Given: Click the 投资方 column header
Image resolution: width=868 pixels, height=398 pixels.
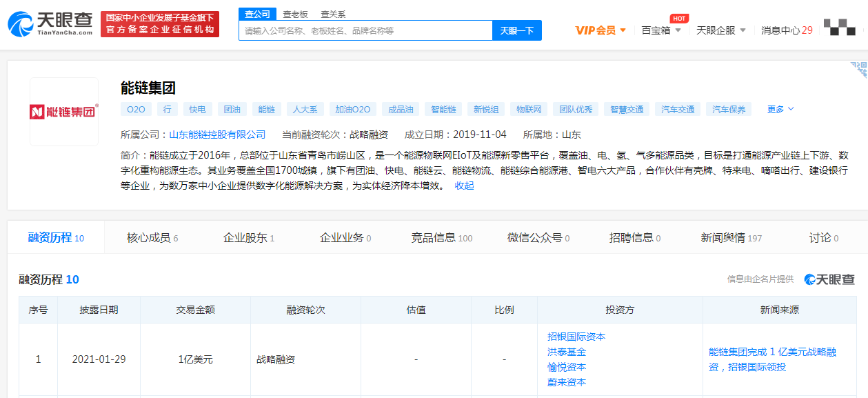Looking at the screenshot, I should [x=620, y=310].
